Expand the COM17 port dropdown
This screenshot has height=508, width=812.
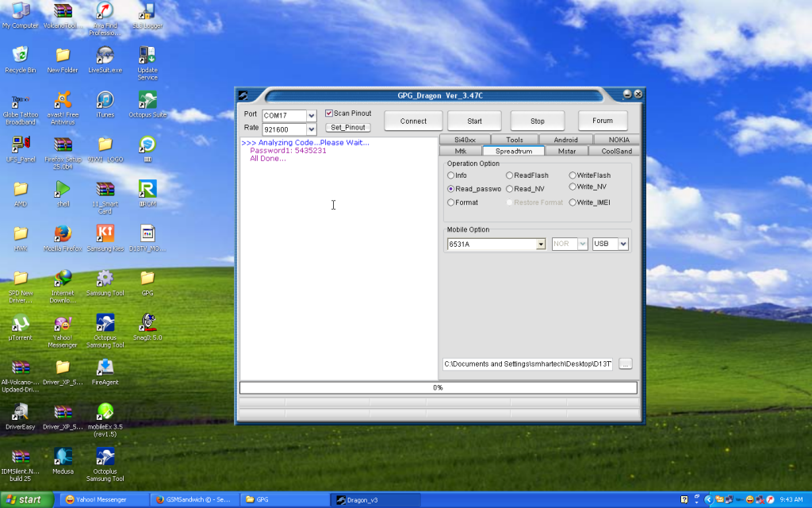pos(312,116)
